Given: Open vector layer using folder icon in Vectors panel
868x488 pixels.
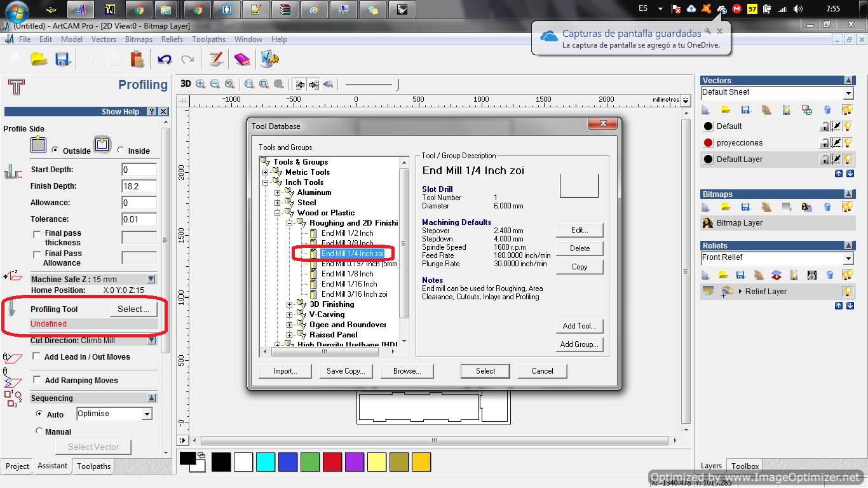Looking at the screenshot, I should [726, 110].
